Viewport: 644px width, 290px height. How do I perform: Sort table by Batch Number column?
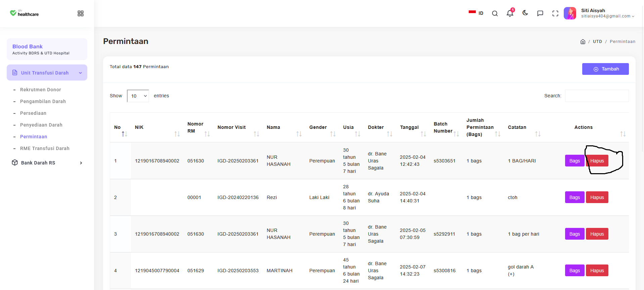446,128
